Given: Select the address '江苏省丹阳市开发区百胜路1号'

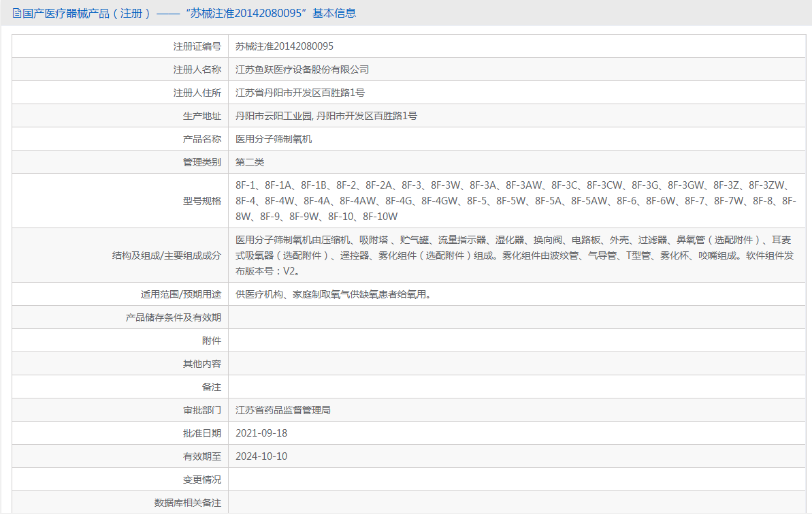Looking at the screenshot, I should (x=300, y=93).
